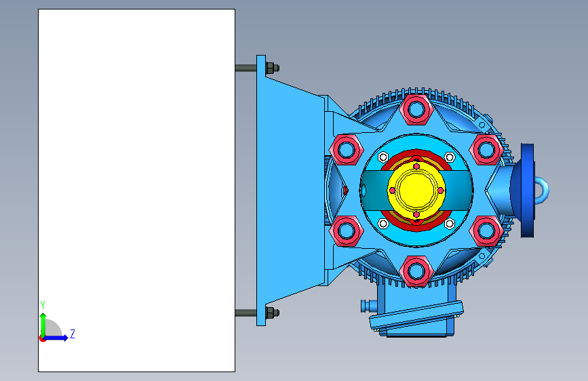Select the blue Z axis arrow of the triad

coord(56,338)
